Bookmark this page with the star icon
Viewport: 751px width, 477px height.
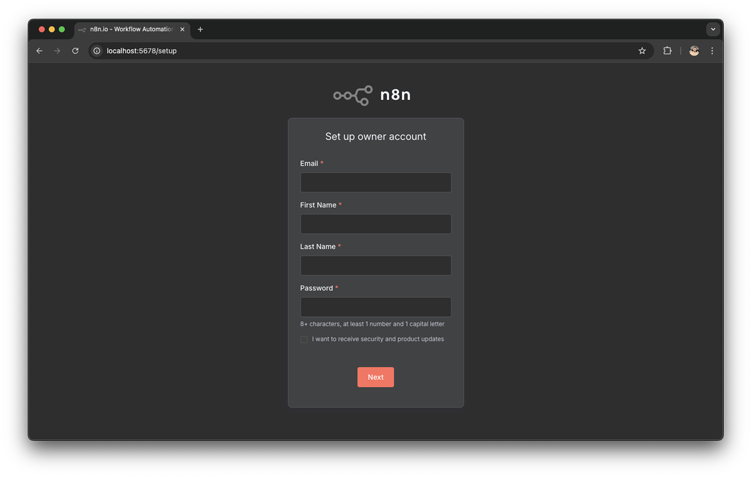click(x=642, y=51)
